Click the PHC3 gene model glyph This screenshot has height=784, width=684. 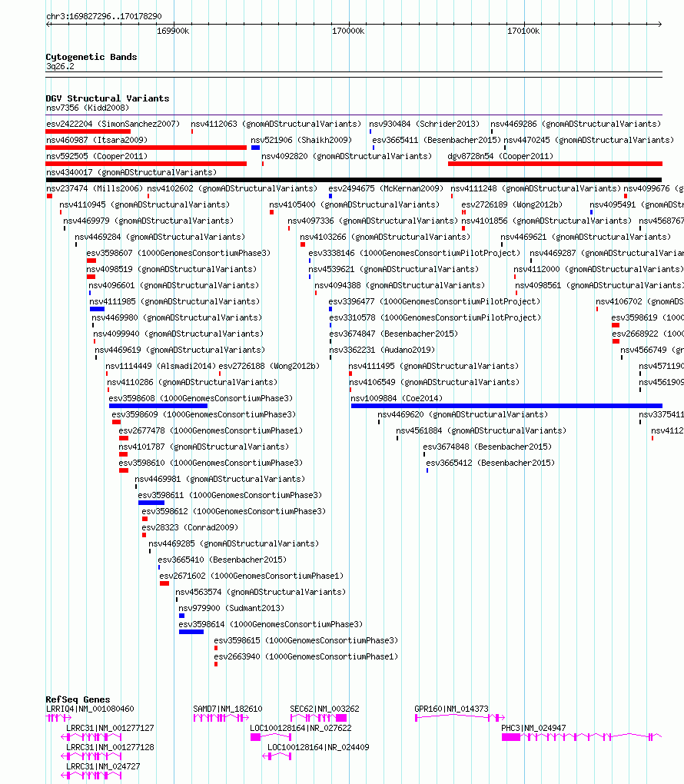(582, 737)
